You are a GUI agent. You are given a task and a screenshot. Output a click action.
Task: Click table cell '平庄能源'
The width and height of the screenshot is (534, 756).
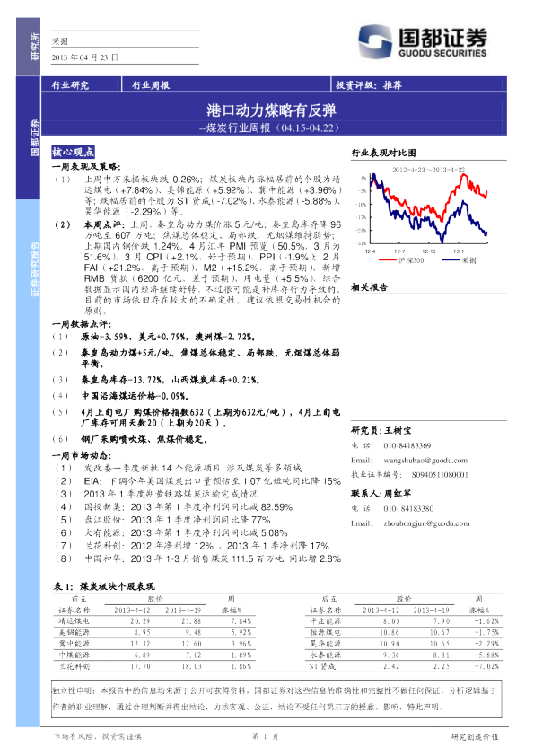(325, 621)
